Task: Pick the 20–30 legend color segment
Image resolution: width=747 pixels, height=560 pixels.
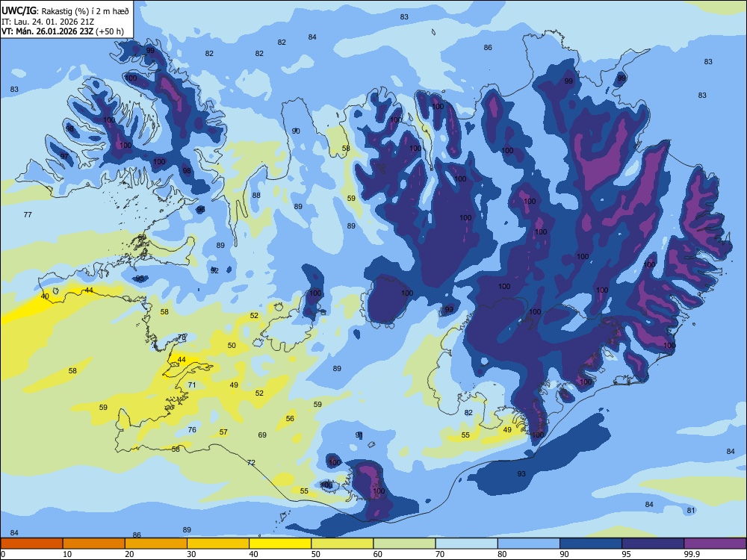Action: tap(156, 544)
